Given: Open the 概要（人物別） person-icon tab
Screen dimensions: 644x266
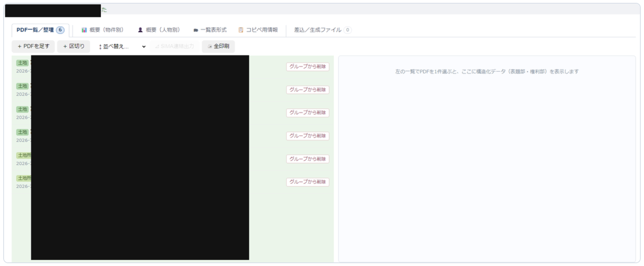Looking at the screenshot, I should coord(159,30).
